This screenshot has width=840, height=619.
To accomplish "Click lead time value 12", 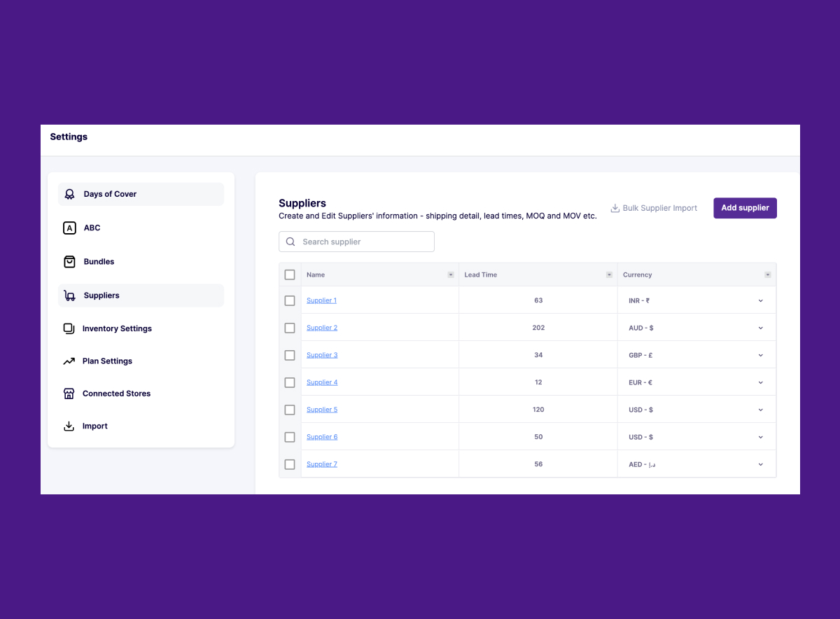I will (538, 382).
